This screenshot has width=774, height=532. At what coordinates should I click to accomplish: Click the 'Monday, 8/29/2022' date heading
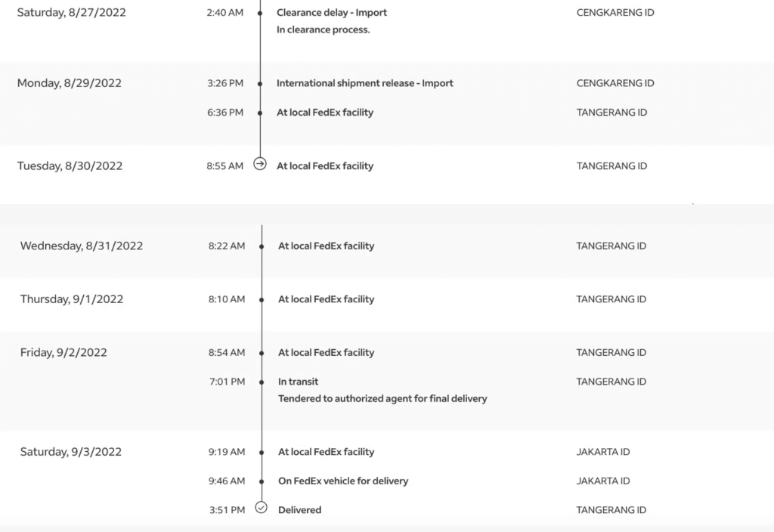[69, 83]
